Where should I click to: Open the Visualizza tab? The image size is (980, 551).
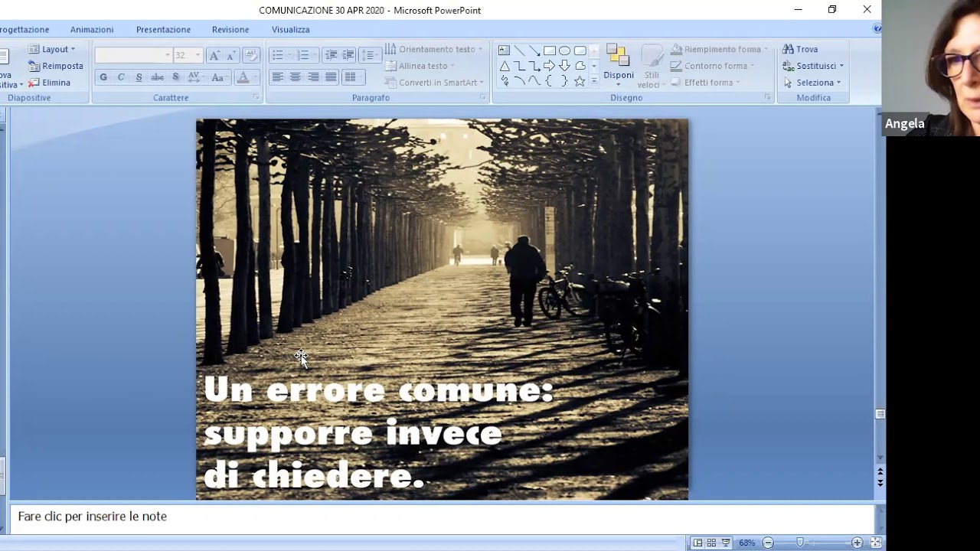[x=291, y=29]
